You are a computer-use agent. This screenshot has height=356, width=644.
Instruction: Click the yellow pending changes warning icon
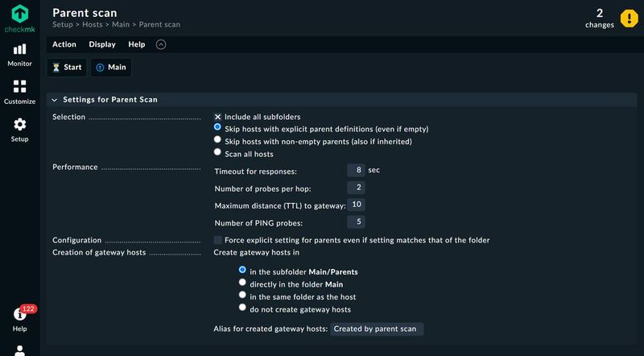pos(629,18)
